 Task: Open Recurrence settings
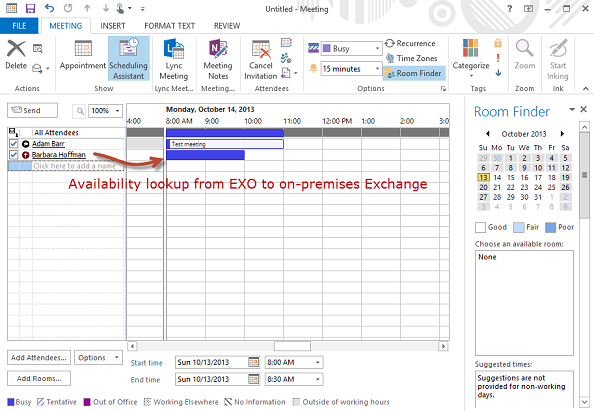(410, 43)
